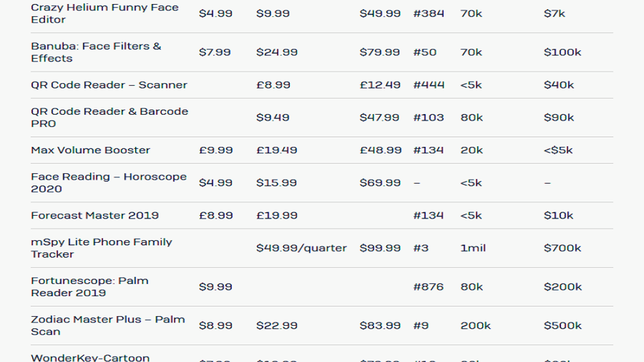Select Zodiac Master Plus – Palm Scan
This screenshot has width=644, height=362.
point(108,326)
